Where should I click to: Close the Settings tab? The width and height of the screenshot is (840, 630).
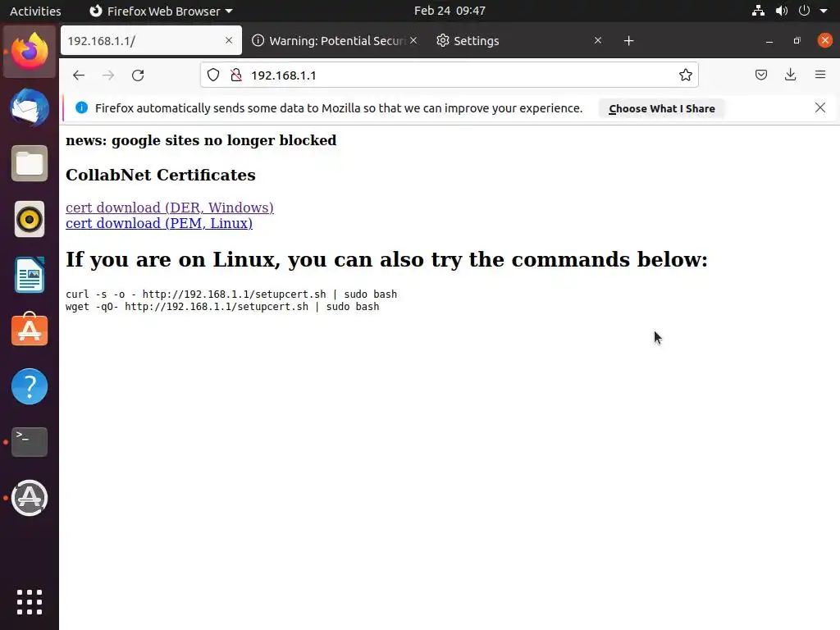(x=598, y=40)
